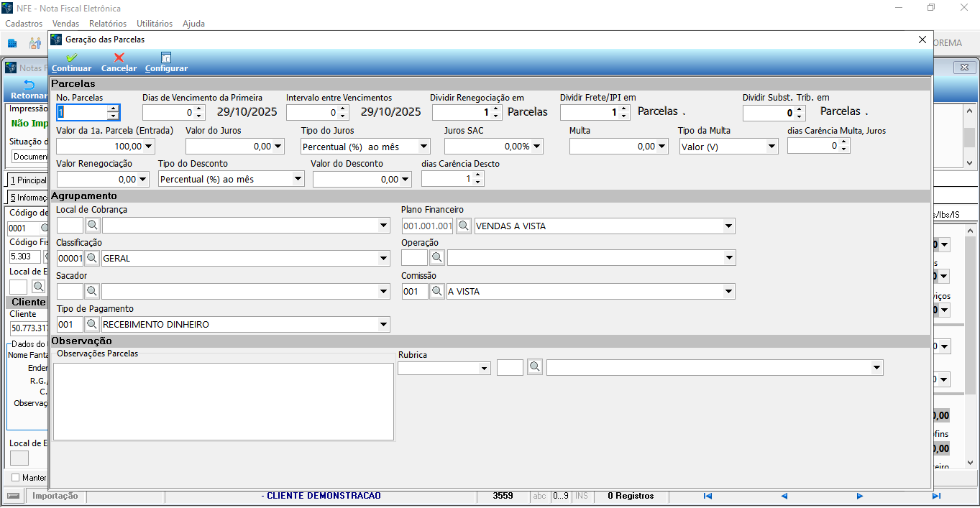The height and width of the screenshot is (508, 980).
Task: Click the Comissão search magnifier icon
Action: pos(437,291)
